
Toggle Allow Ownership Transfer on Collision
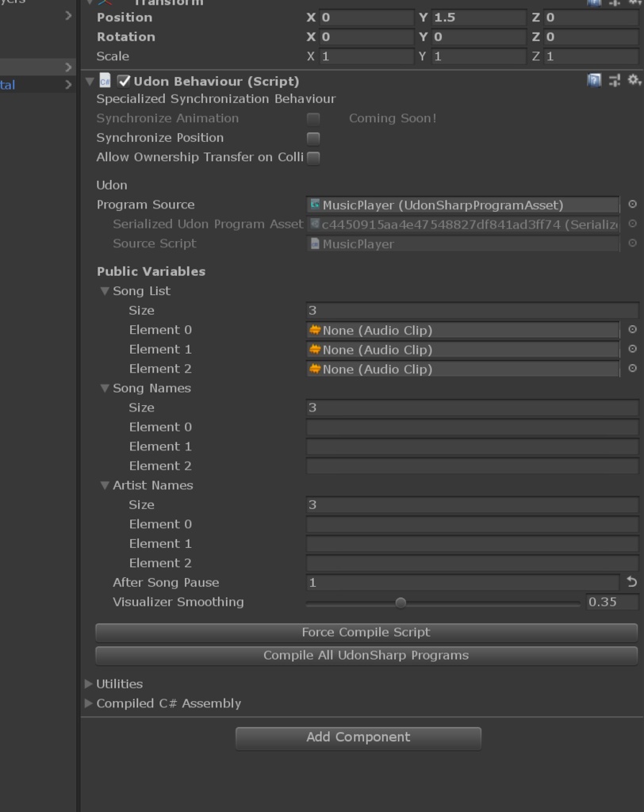313,157
